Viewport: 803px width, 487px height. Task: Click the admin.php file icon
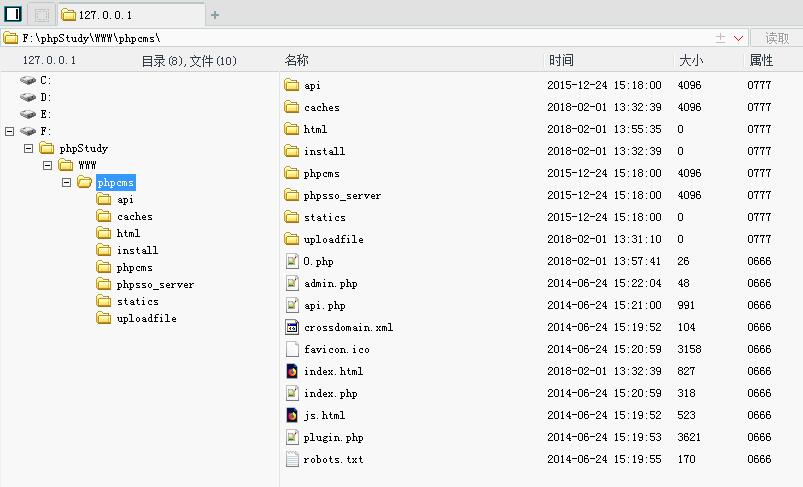[x=292, y=283]
